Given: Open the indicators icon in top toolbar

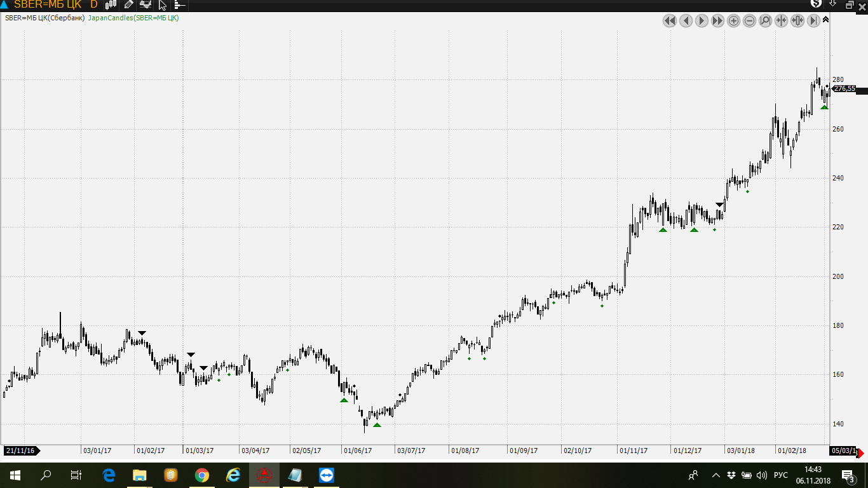Looking at the screenshot, I should (146, 5).
